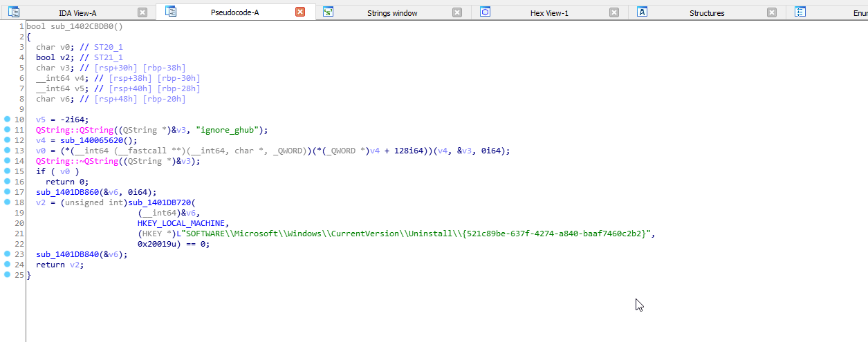Screen dimensions: 868x342
Task: Click the "char v3" declaration line
Action: pos(111,68)
